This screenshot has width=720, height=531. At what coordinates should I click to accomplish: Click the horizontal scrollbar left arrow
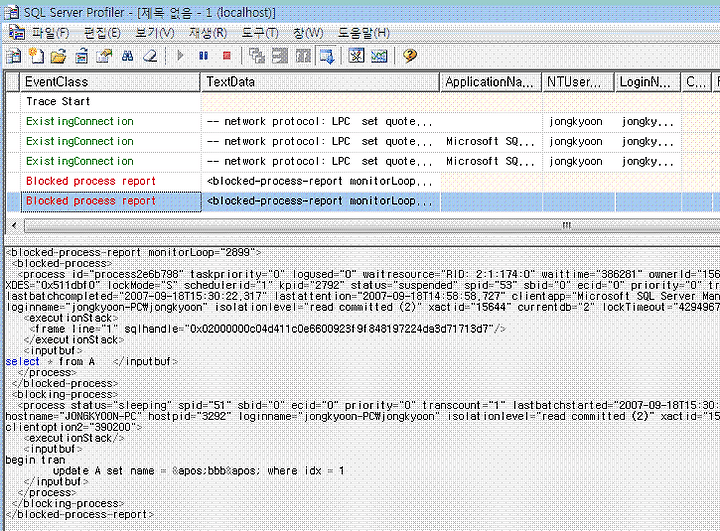click(x=14, y=225)
